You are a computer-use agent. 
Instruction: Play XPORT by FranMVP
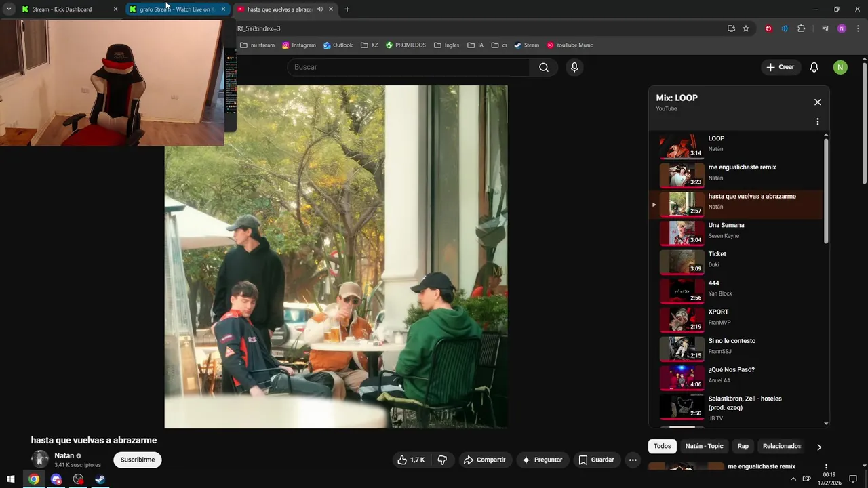click(736, 319)
